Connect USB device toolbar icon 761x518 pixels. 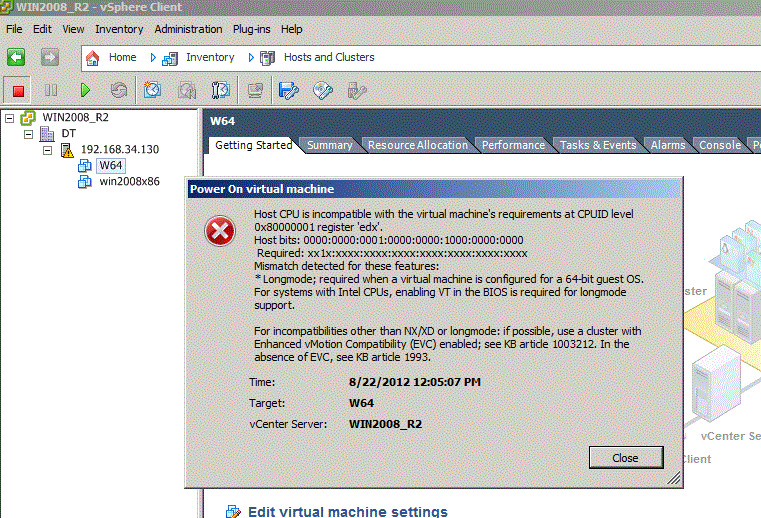(357, 90)
